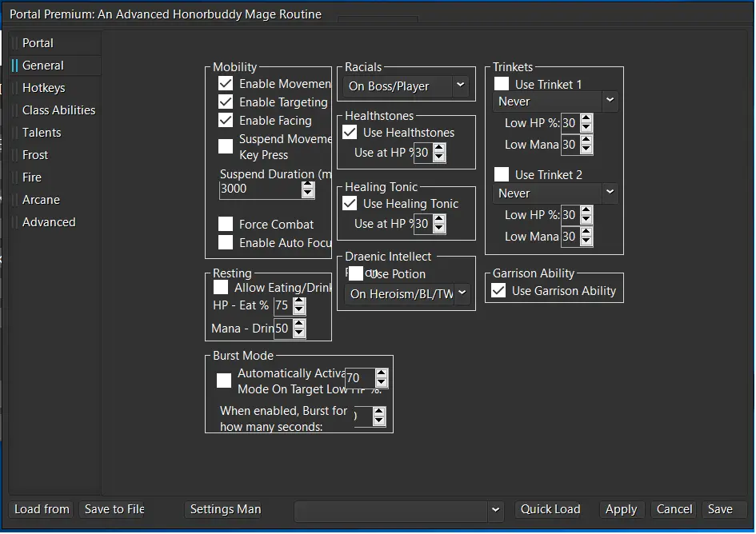The height and width of the screenshot is (534, 756).
Task: Increase HP Eat % value
Action: (x=299, y=301)
